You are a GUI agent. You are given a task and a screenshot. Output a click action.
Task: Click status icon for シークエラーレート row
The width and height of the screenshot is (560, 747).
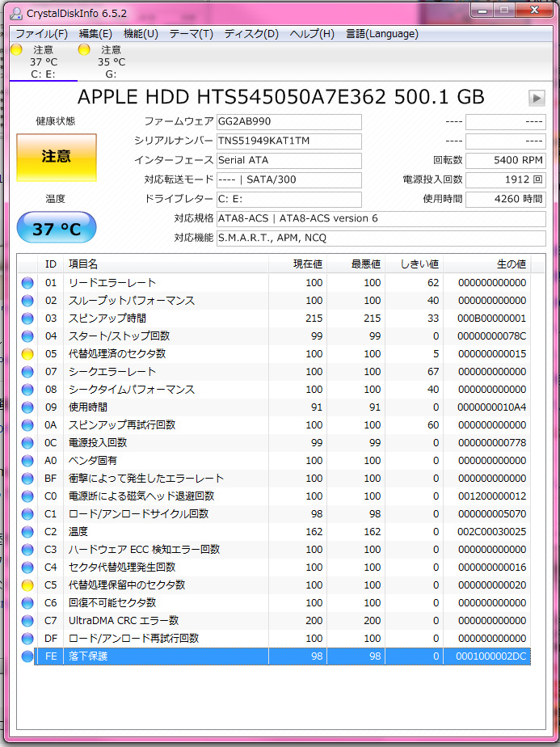pyautogui.click(x=27, y=372)
